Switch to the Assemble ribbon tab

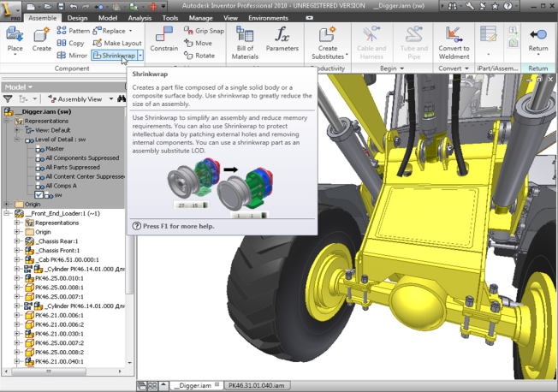[42, 18]
